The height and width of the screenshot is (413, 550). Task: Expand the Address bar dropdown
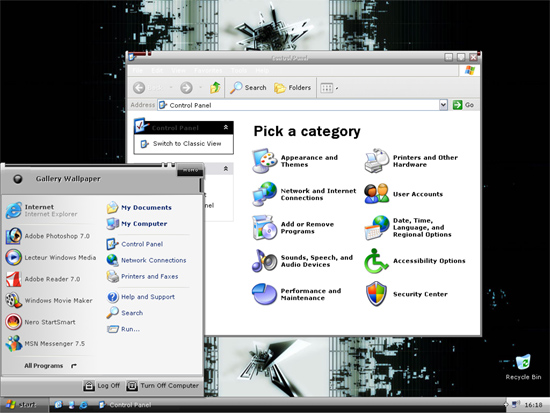(x=443, y=105)
